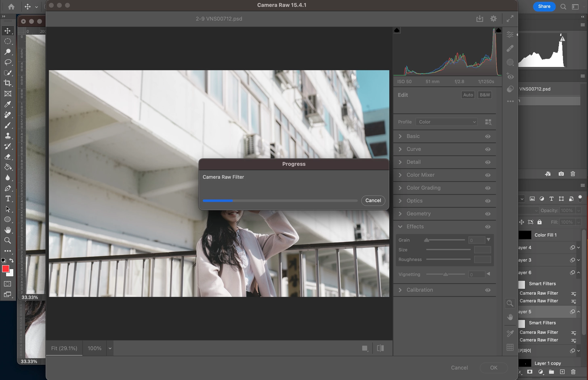Click the save image download icon
Viewport: 588px width, 380px height.
[x=480, y=19]
